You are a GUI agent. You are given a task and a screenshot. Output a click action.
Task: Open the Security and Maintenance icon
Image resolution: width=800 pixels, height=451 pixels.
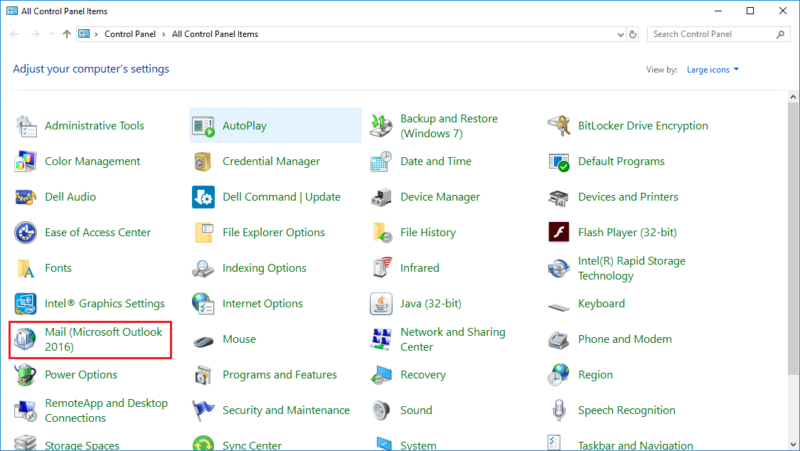[x=203, y=411]
